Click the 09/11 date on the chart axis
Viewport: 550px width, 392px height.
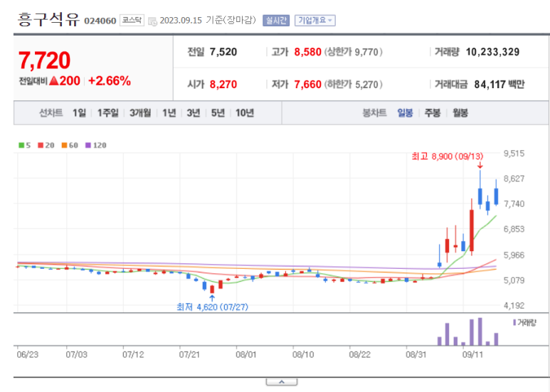point(472,354)
